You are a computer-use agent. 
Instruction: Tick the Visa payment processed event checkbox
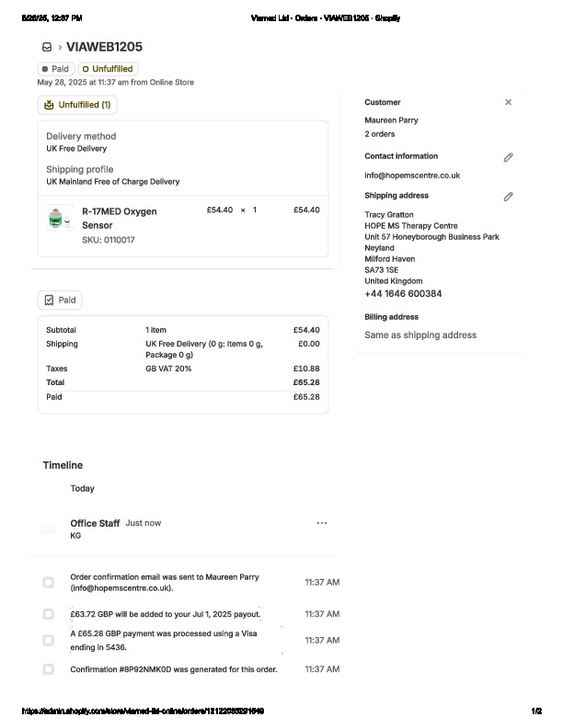point(48,640)
